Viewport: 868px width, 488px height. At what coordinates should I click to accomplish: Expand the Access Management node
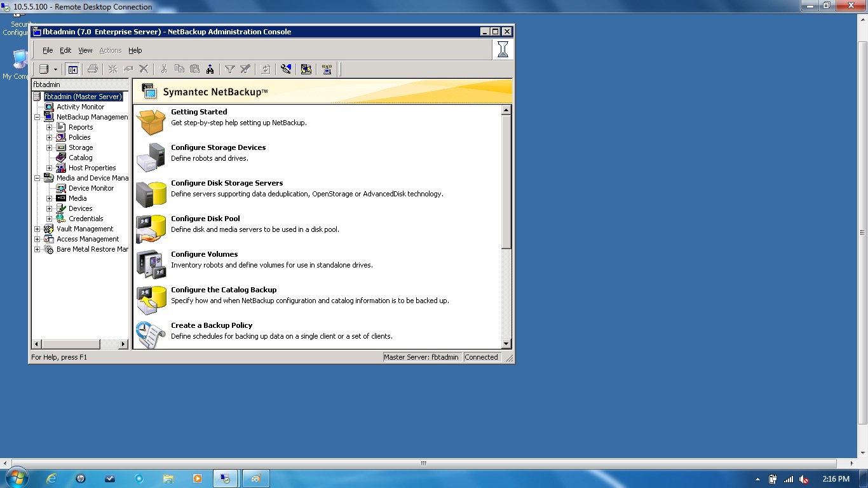tap(37, 239)
